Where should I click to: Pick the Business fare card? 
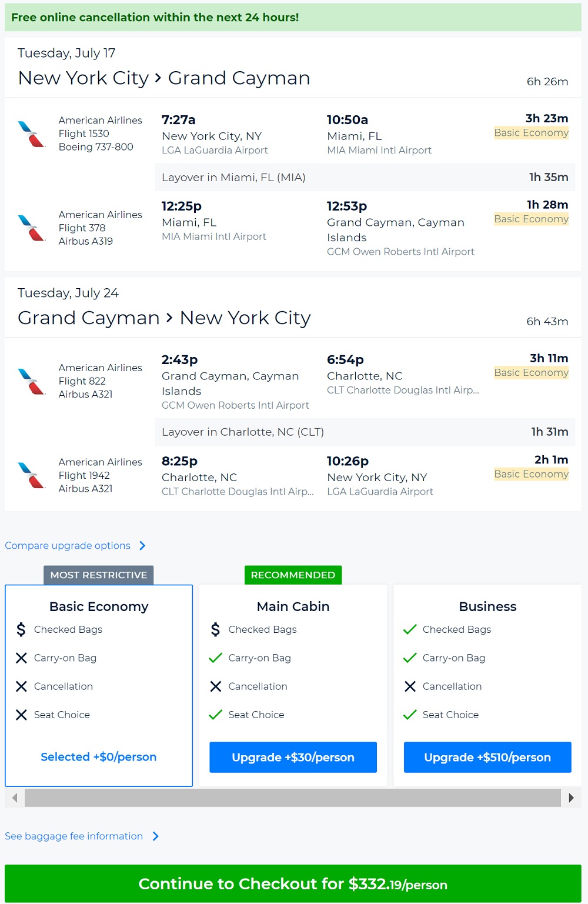coord(487,607)
